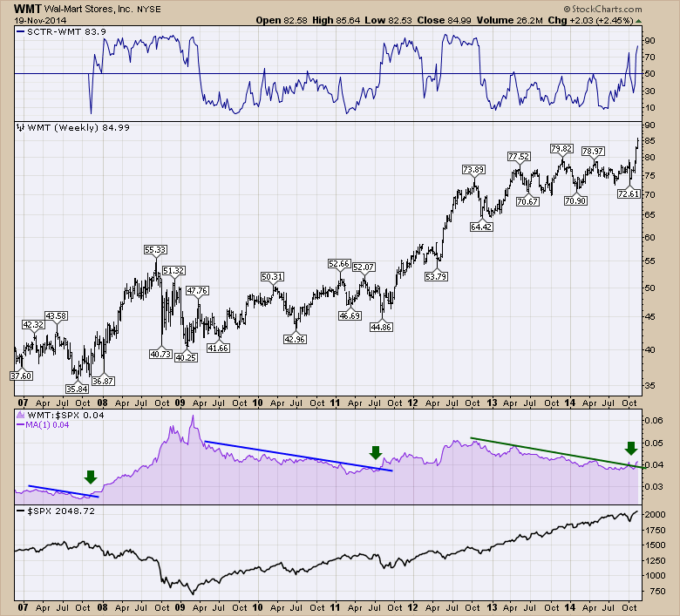Click the 77.52 price label

tap(519, 157)
